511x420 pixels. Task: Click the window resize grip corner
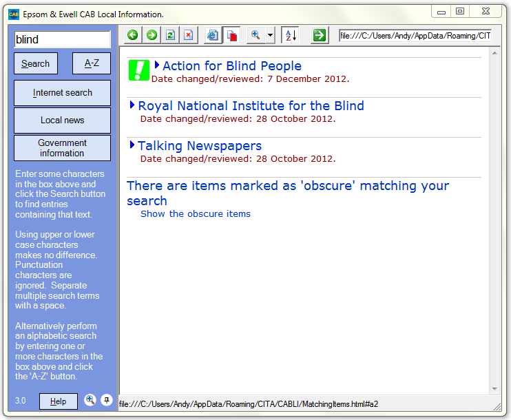pos(497,407)
